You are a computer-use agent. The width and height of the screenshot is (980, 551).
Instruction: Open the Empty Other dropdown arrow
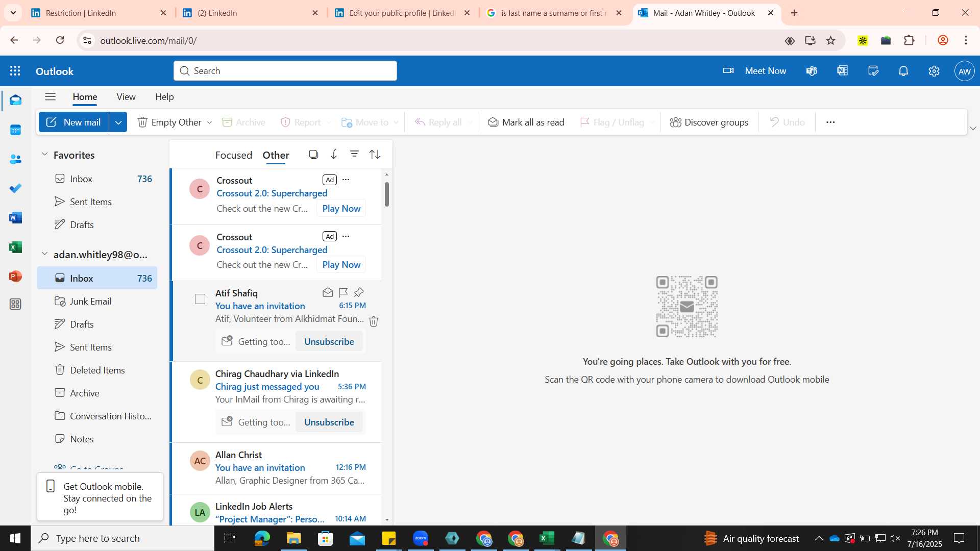[x=209, y=122]
